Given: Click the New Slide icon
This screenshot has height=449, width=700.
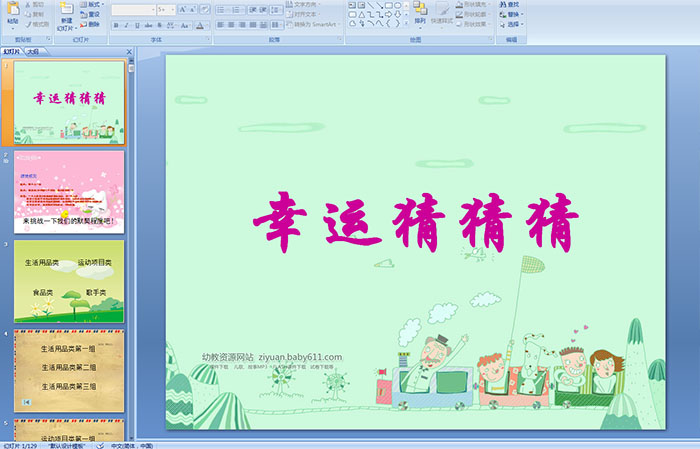Looking at the screenshot, I should [67, 9].
